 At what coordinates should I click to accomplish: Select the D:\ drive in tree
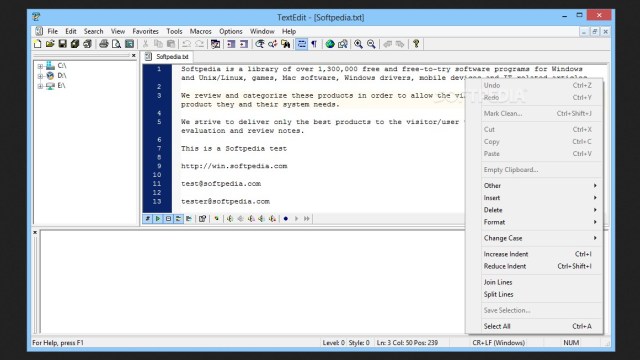pos(62,76)
